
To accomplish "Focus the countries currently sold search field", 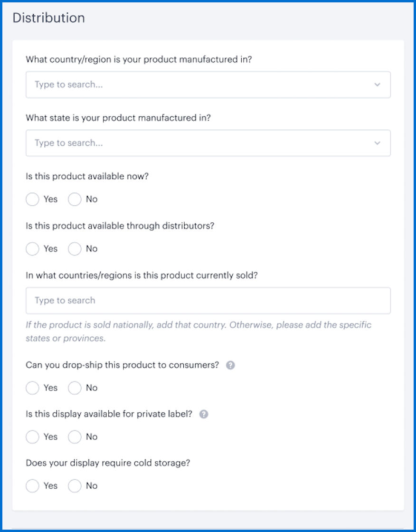I will pos(208,301).
